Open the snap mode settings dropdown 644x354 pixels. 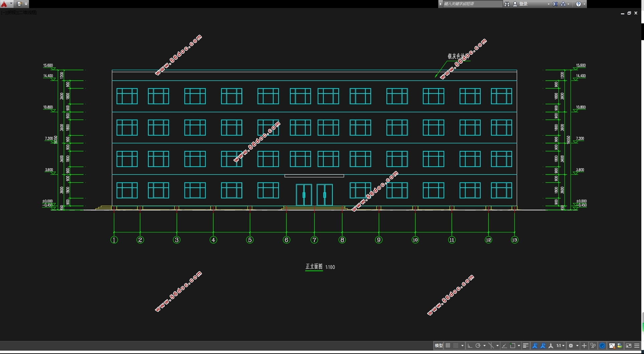pyautogui.click(x=462, y=346)
